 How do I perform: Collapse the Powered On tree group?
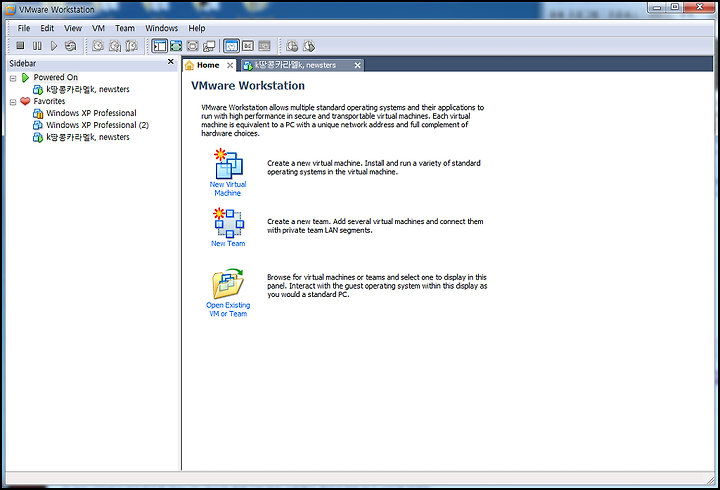tap(13, 78)
